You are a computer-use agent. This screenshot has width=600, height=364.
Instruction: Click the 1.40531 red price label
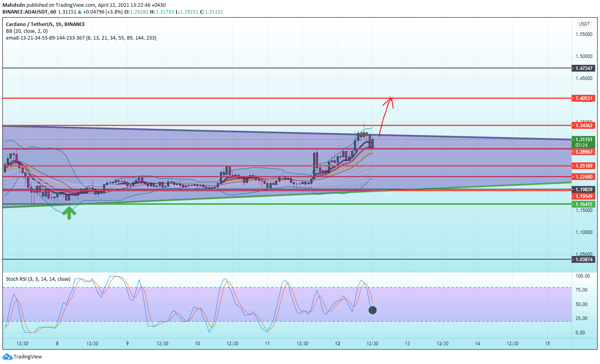(x=584, y=98)
